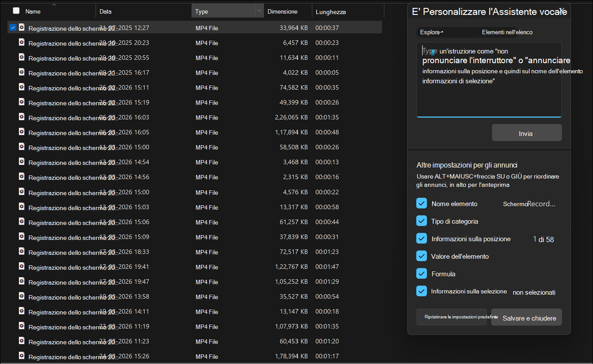This screenshot has height=364, width=593.
Task: Click the Type column header label
Action: (202, 11)
